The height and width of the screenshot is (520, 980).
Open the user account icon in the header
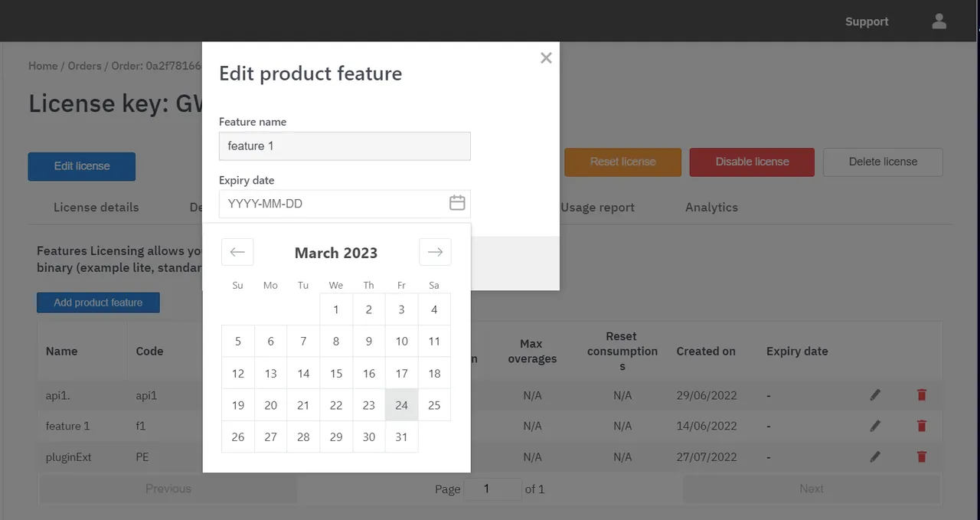(939, 21)
